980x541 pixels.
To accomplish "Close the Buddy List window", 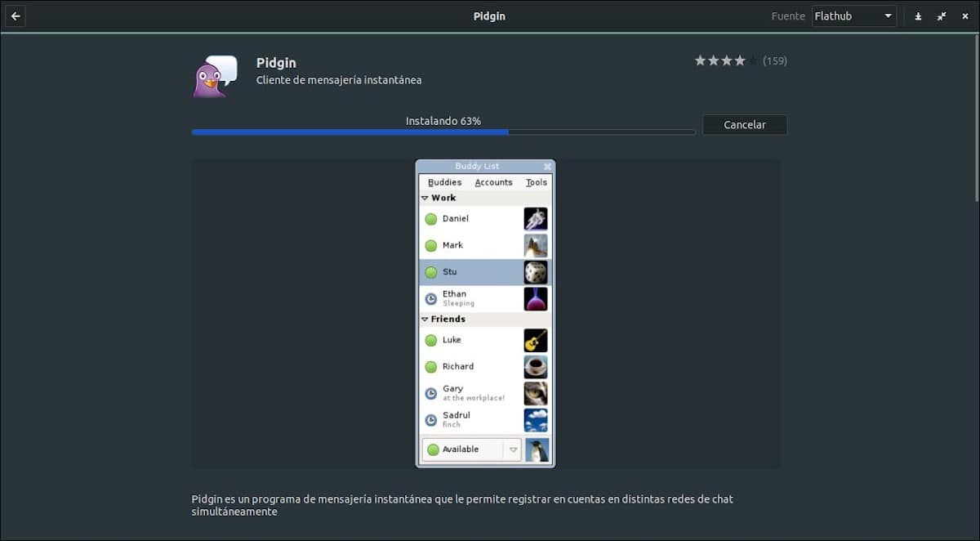I will pos(547,167).
